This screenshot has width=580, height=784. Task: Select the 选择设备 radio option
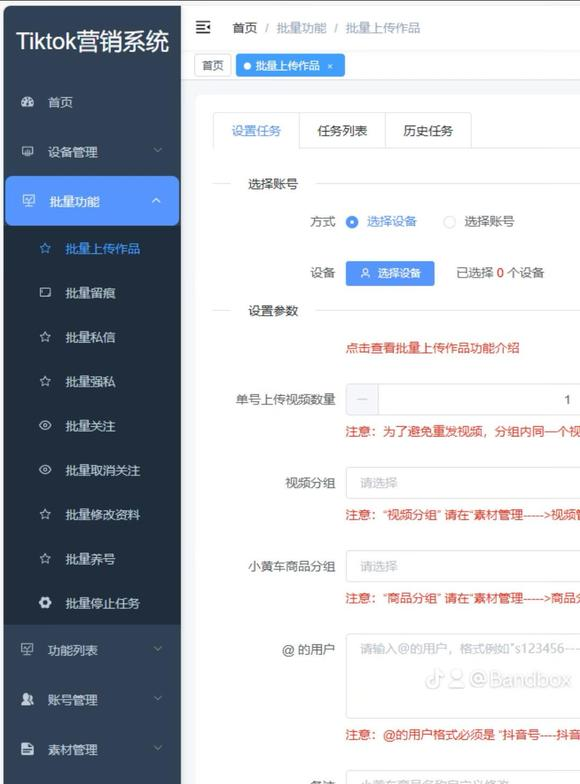pos(352,222)
